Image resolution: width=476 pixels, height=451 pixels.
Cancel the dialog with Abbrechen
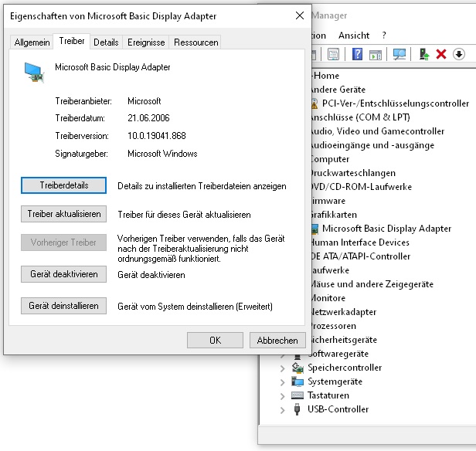277,341
